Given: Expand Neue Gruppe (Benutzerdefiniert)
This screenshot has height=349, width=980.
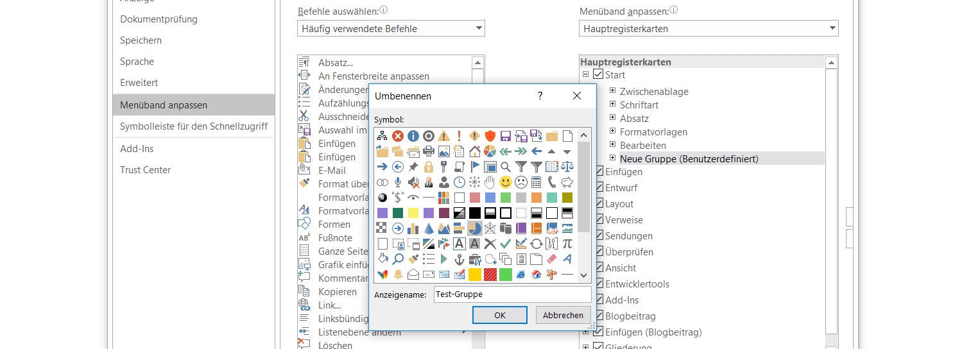Looking at the screenshot, I should coord(612,158).
